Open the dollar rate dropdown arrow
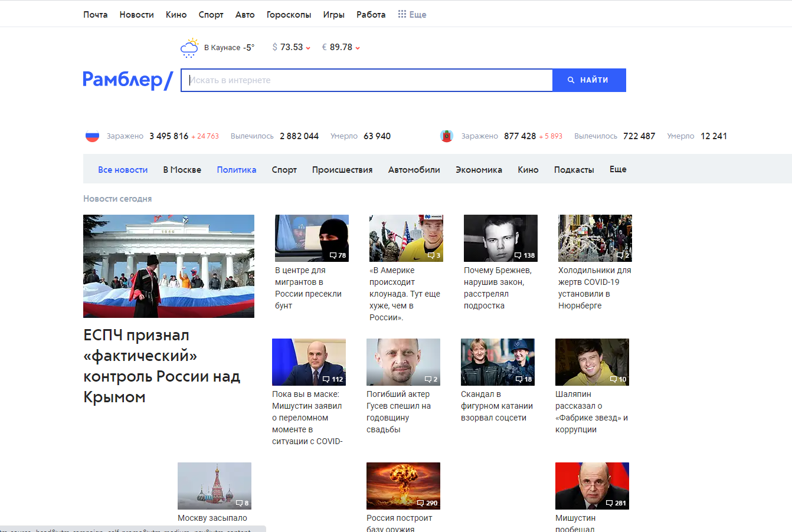This screenshot has width=792, height=532. pos(308,48)
